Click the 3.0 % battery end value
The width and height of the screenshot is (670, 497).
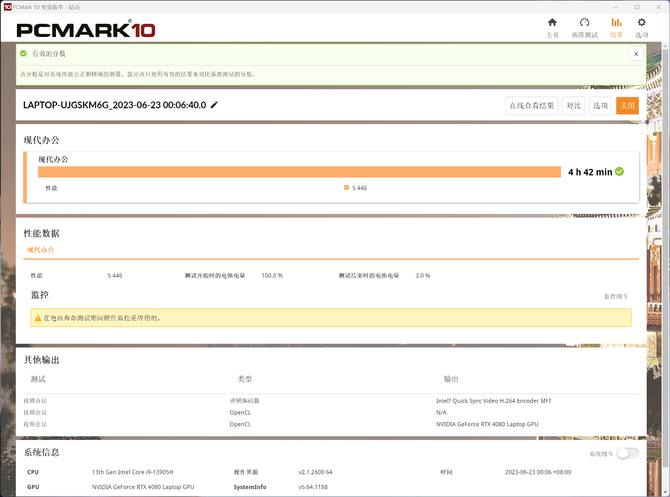(423, 276)
